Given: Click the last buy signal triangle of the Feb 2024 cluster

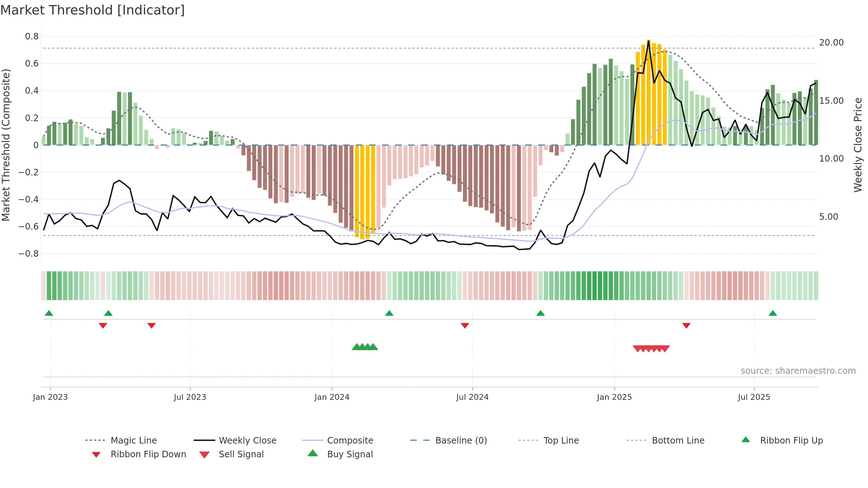Looking at the screenshot, I should [x=374, y=347].
